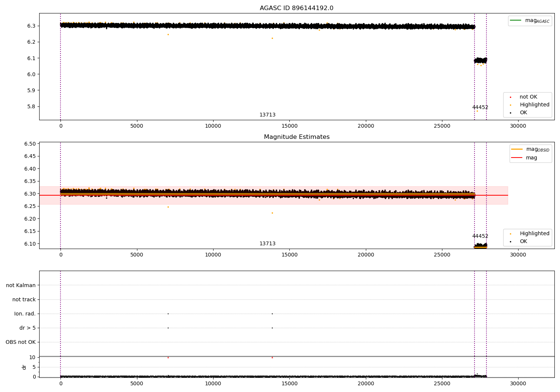Image resolution: width=560 pixels, height=392 pixels.
Task: Select "OK" in the top plot legend
Action: click(523, 113)
